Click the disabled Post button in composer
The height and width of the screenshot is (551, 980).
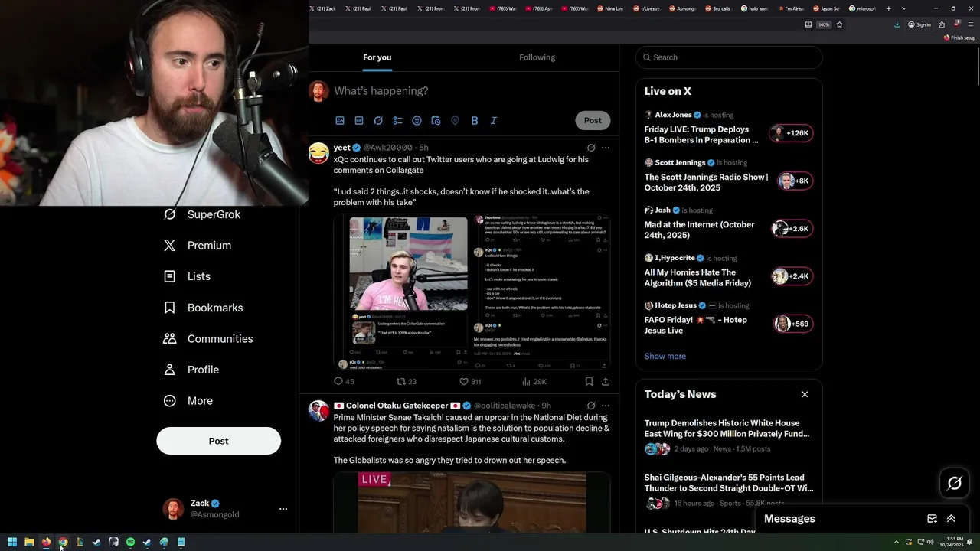pyautogui.click(x=593, y=120)
